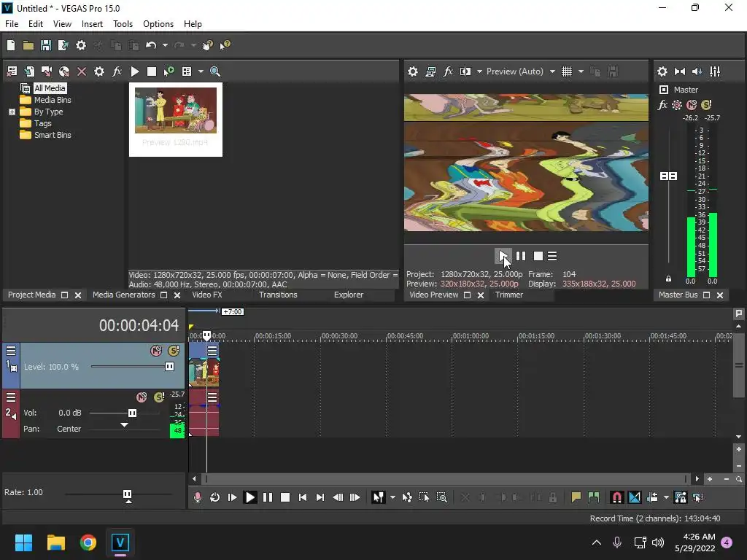Open the Insert menu

click(x=92, y=24)
